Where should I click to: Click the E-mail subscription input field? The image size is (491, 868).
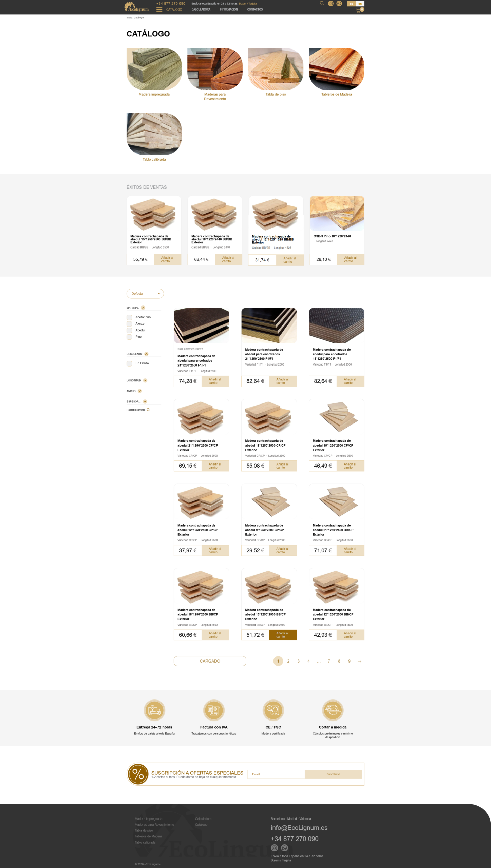click(x=276, y=774)
